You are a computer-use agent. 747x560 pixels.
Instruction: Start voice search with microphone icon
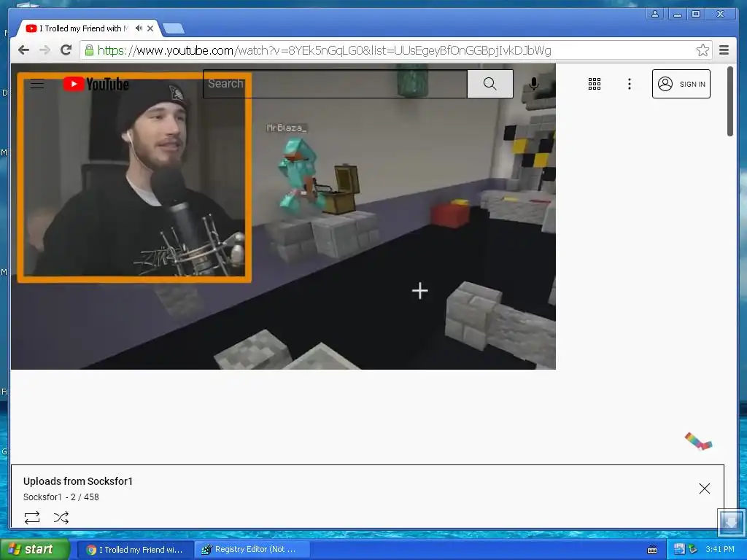[533, 84]
